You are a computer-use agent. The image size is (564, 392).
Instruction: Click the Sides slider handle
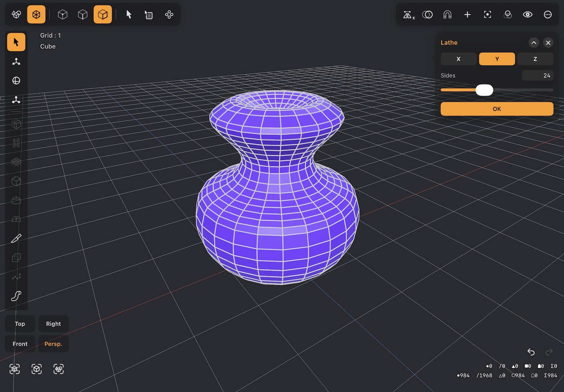(x=484, y=90)
